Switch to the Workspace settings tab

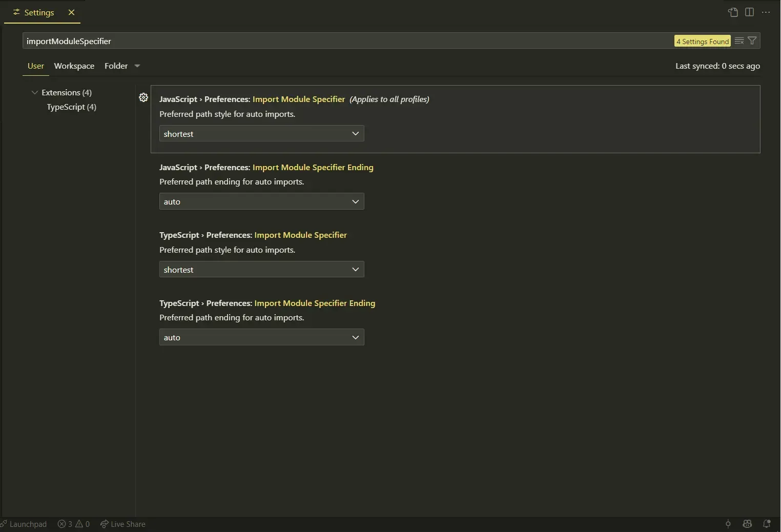(74, 66)
